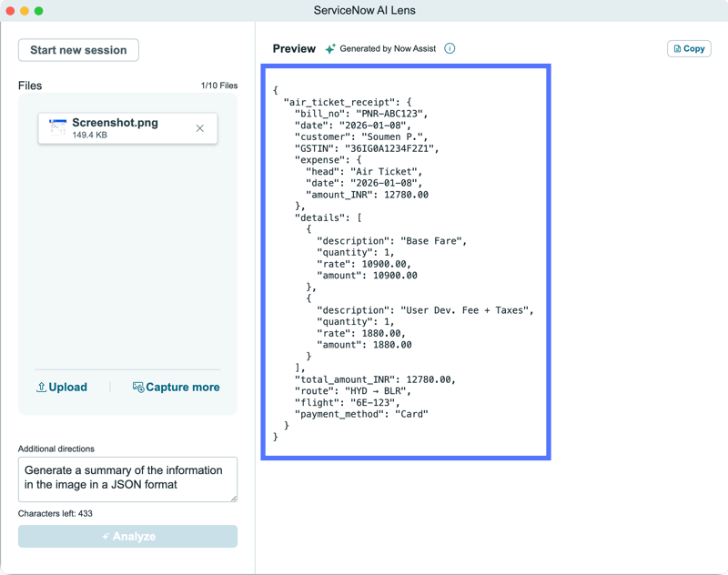Remove Screenshot.png with the X icon
Screen dimensions: 728x575
199,128
